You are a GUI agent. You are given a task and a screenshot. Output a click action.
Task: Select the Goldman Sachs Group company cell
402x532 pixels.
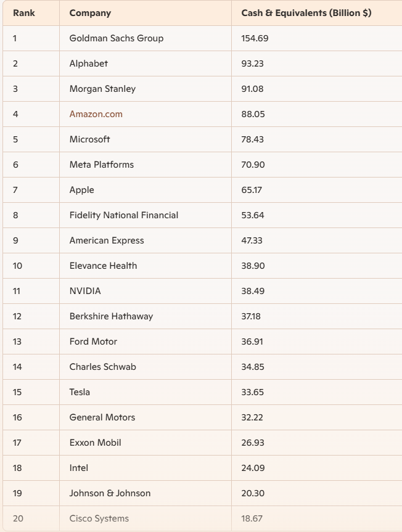coord(117,38)
